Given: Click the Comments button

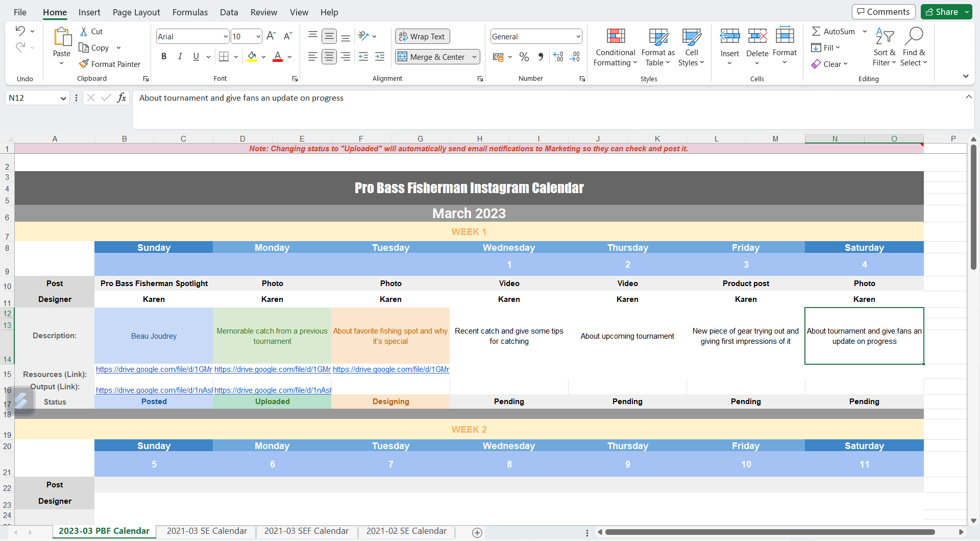Looking at the screenshot, I should coord(884,12).
